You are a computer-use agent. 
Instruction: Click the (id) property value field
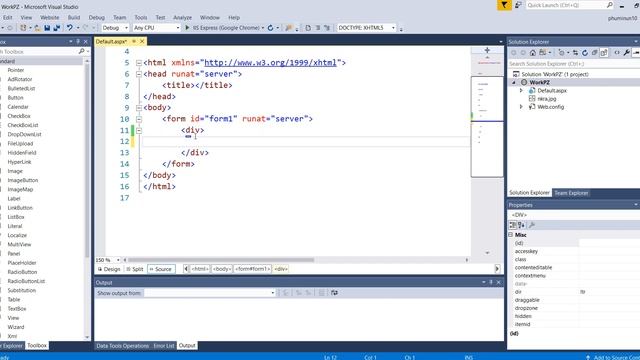[609, 243]
